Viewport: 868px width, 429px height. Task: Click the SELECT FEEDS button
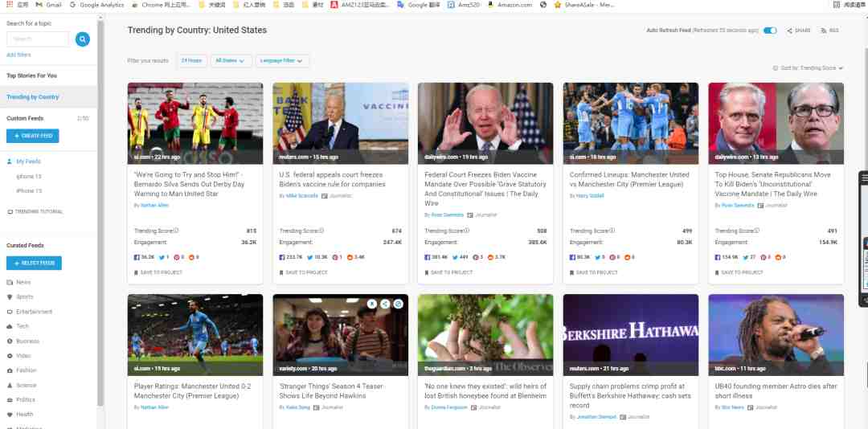[x=34, y=264]
